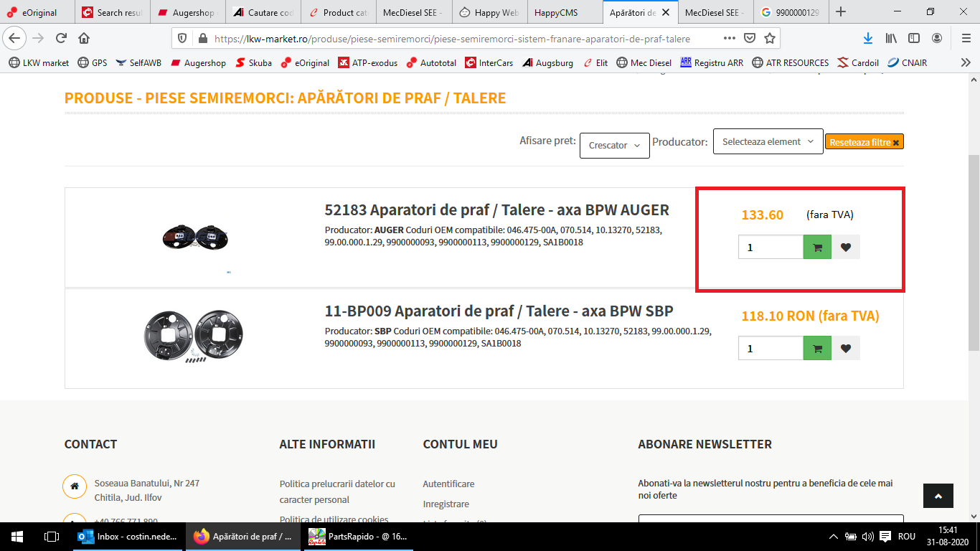Screen dimensions: 980x551
Task: Open the Firefox library icon
Action: pyautogui.click(x=892, y=38)
